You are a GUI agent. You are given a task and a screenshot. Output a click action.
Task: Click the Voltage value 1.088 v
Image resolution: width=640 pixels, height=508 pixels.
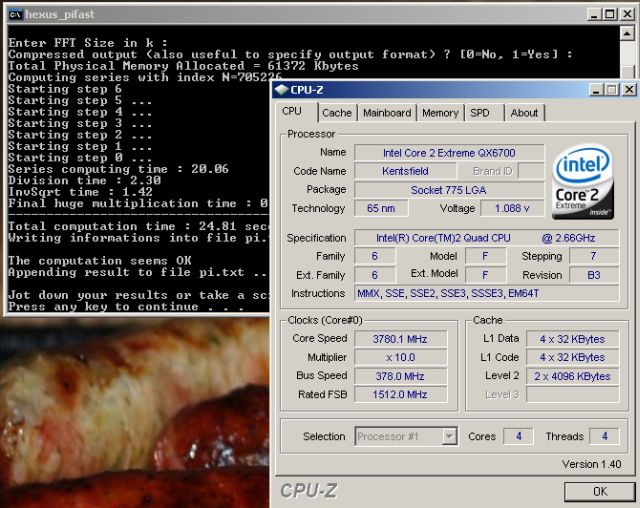(512, 209)
